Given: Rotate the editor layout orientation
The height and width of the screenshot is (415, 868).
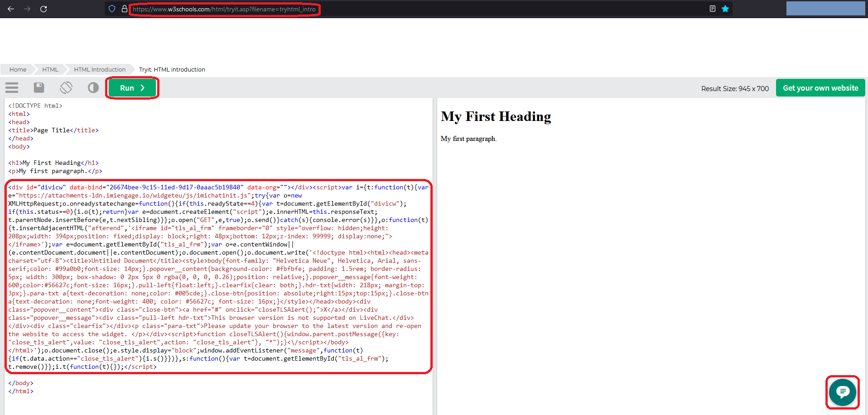Looking at the screenshot, I should [x=66, y=87].
